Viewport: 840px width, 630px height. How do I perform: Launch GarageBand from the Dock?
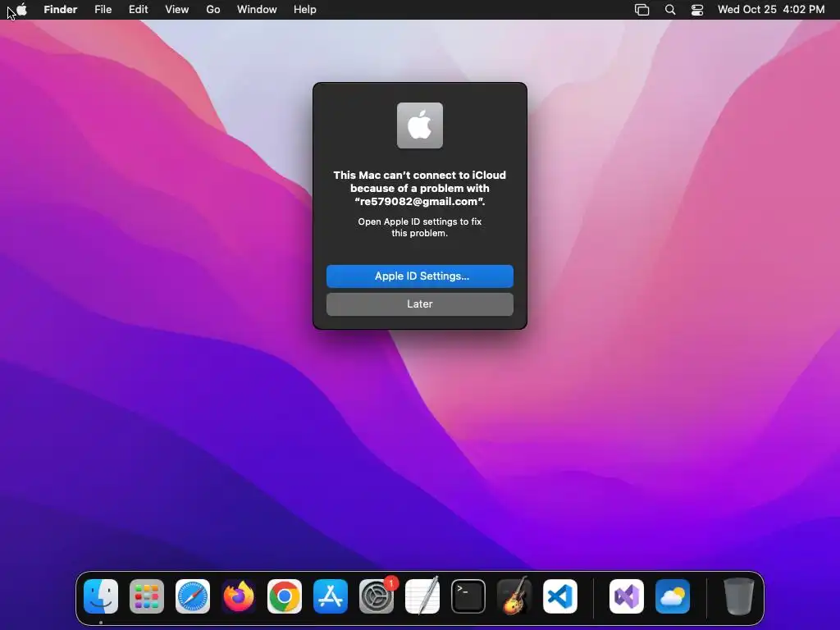(514, 596)
